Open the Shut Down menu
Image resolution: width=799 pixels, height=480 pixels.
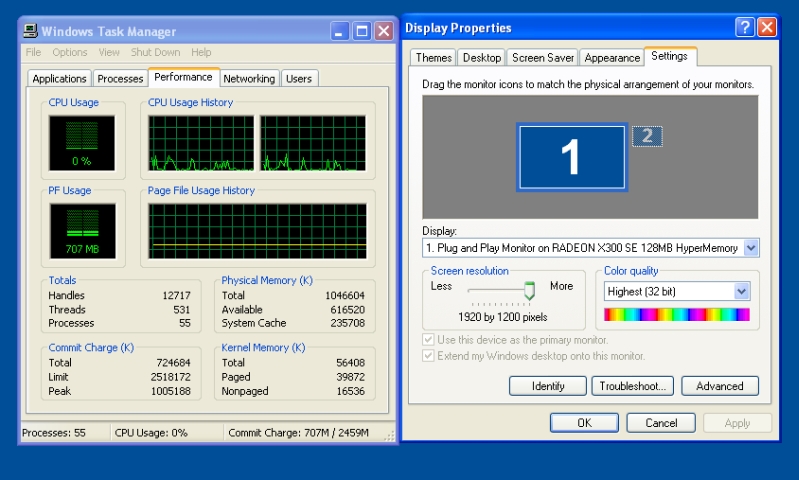tap(155, 52)
